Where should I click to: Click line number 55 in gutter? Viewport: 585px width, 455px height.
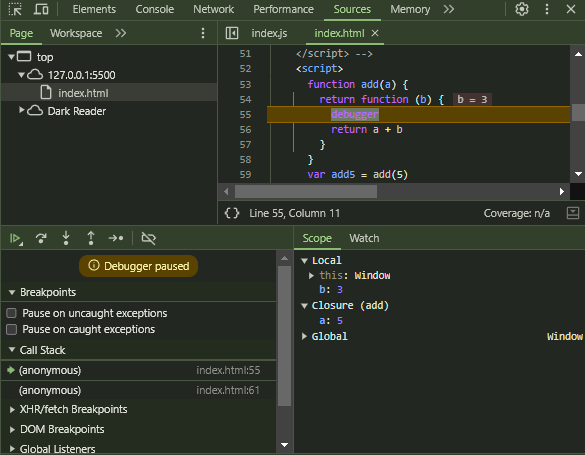[245, 114]
